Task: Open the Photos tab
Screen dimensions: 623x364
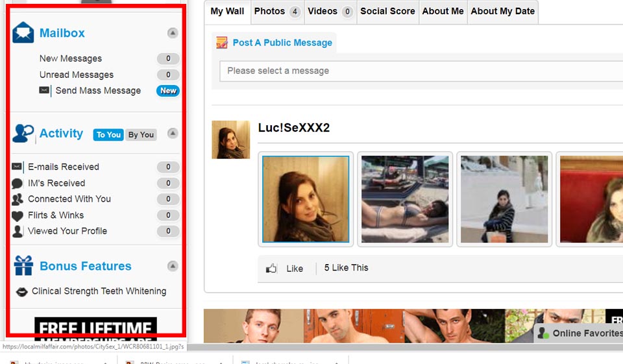Action: (x=276, y=12)
